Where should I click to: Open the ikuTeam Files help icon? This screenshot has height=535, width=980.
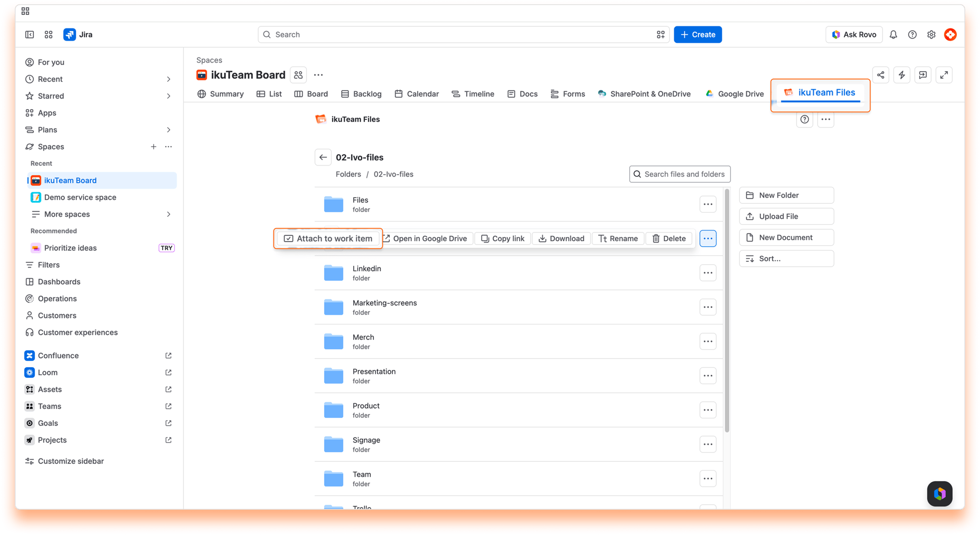(805, 119)
